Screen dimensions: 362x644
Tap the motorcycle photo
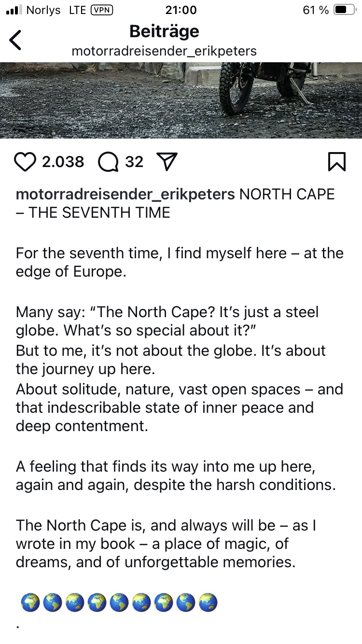pyautogui.click(x=181, y=100)
